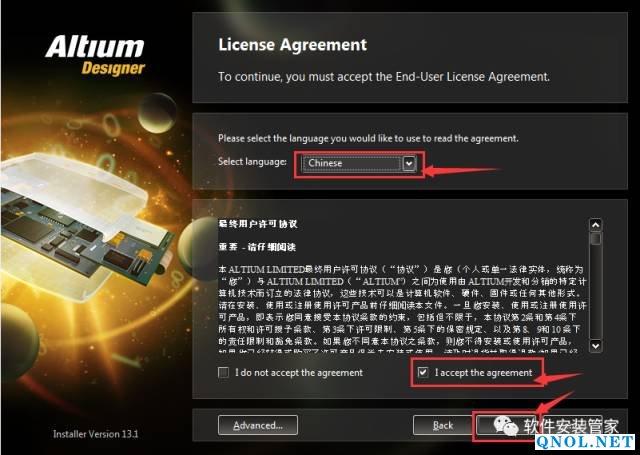Click the Installer Version 13.1 label
Image resolution: width=640 pixels, height=455 pixels.
[x=96, y=434]
